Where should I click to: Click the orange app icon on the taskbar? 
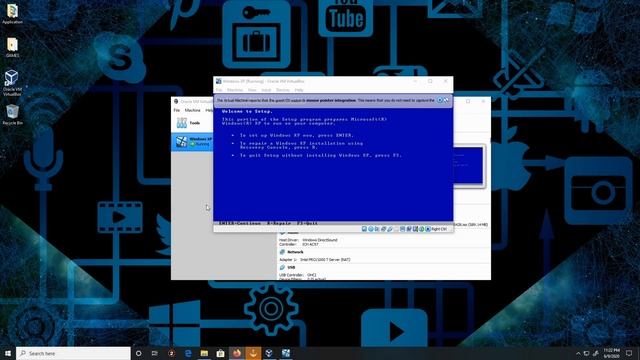[x=253, y=353]
